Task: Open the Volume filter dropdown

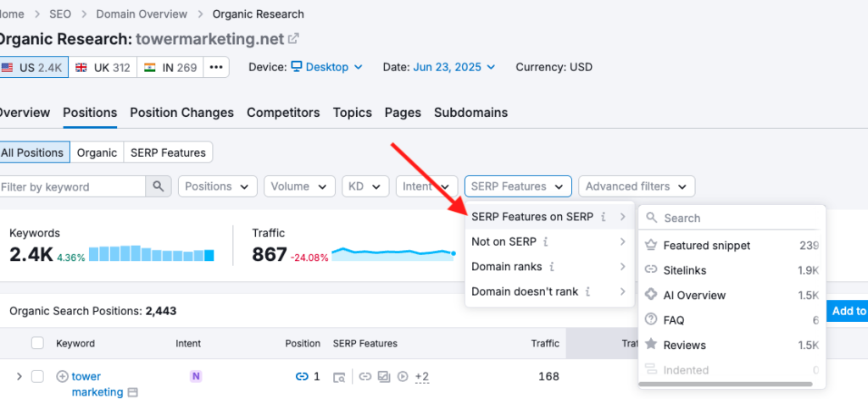Action: [299, 186]
